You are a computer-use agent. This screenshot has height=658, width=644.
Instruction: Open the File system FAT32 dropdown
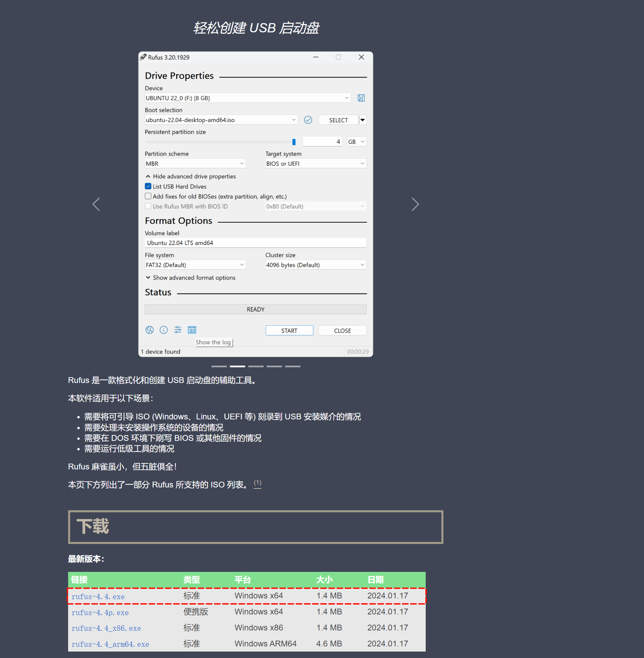[195, 265]
